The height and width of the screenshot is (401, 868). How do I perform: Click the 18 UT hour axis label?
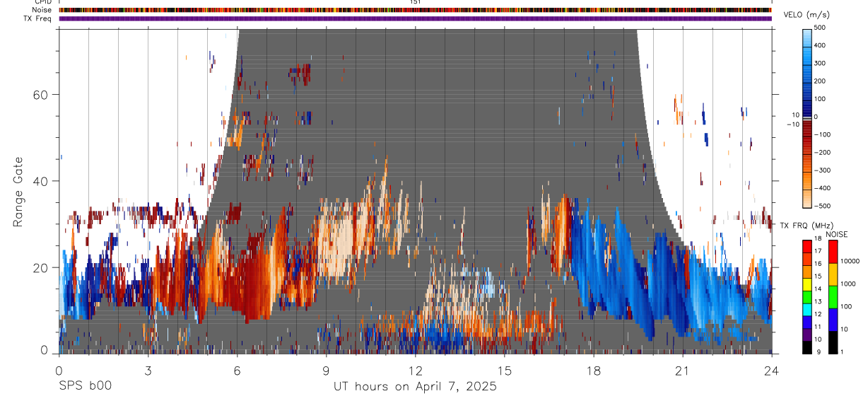pyautogui.click(x=593, y=371)
